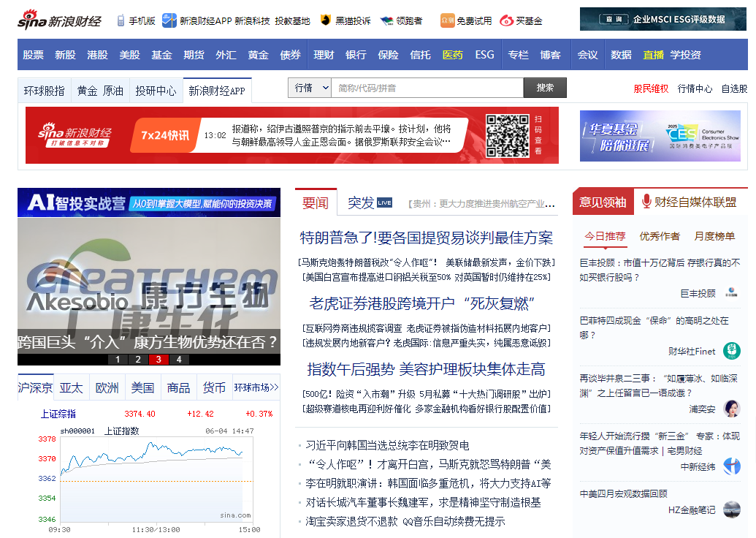Open headline 指数午后强势 美容护理板块集体走高
Viewport: 756px width, 538px height.
point(427,369)
